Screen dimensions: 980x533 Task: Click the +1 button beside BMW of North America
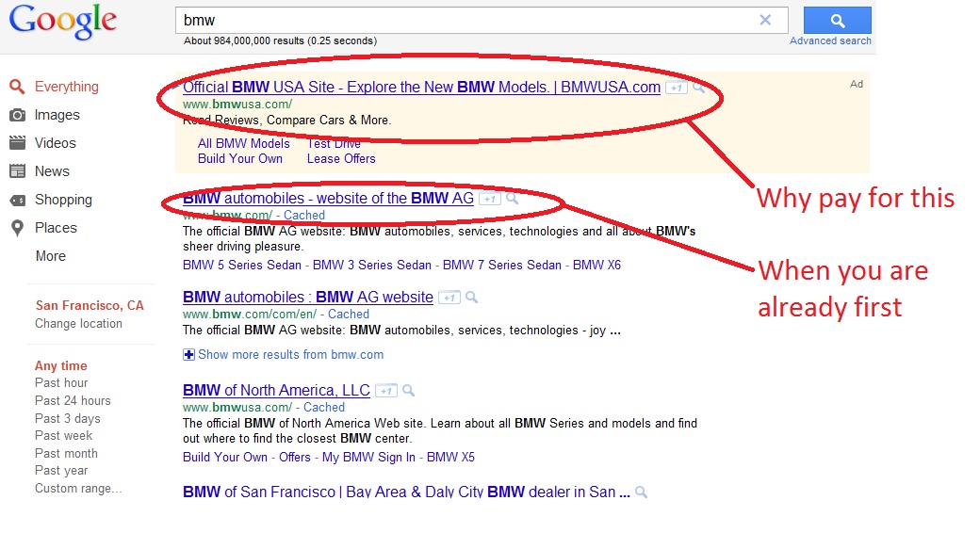386,391
